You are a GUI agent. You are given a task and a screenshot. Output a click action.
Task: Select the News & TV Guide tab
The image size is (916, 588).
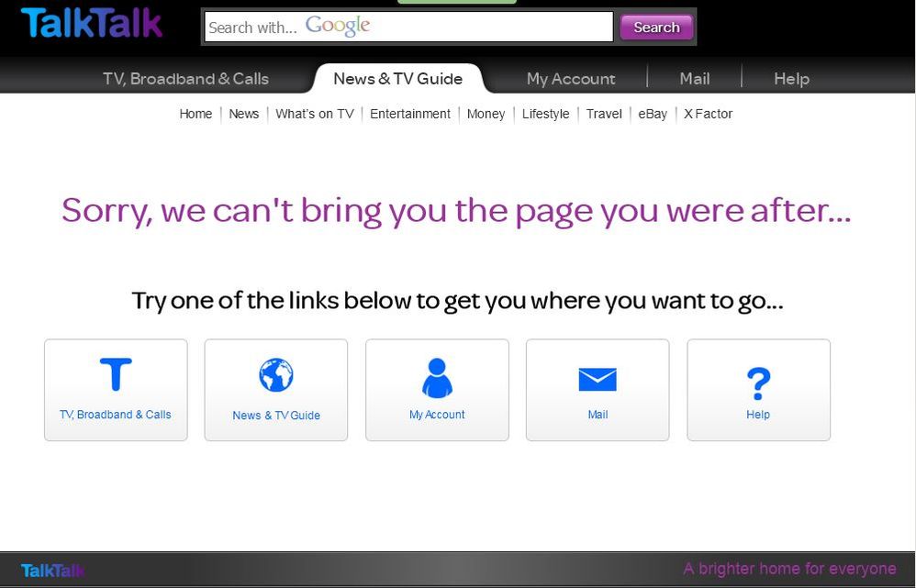coord(397,79)
